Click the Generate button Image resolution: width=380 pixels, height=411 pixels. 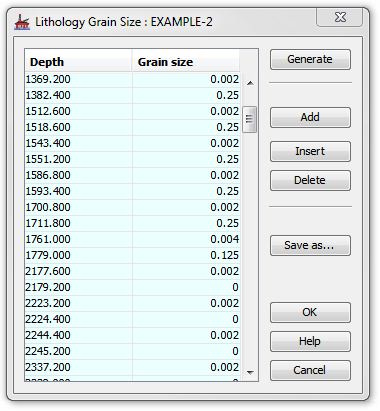[x=310, y=59]
